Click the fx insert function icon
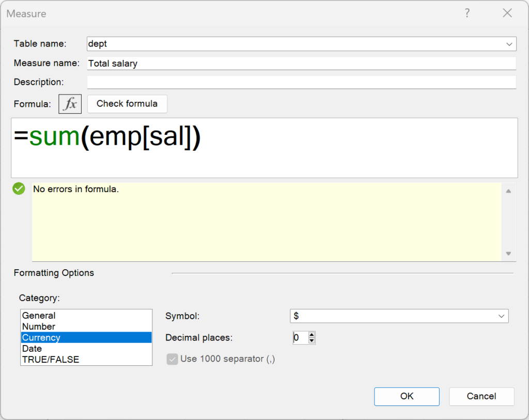This screenshot has width=529, height=420. pos(70,104)
